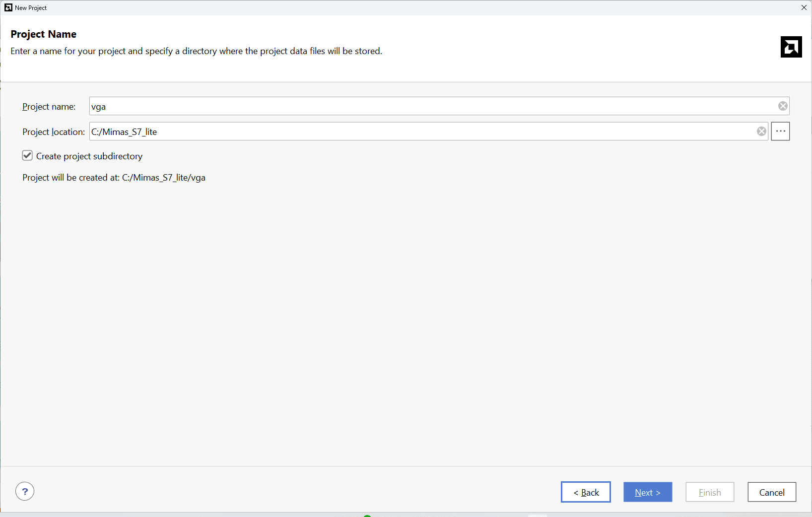Screen dimensions: 812x517
Task: Click the Vivado icon in the title bar
Action: point(8,7)
